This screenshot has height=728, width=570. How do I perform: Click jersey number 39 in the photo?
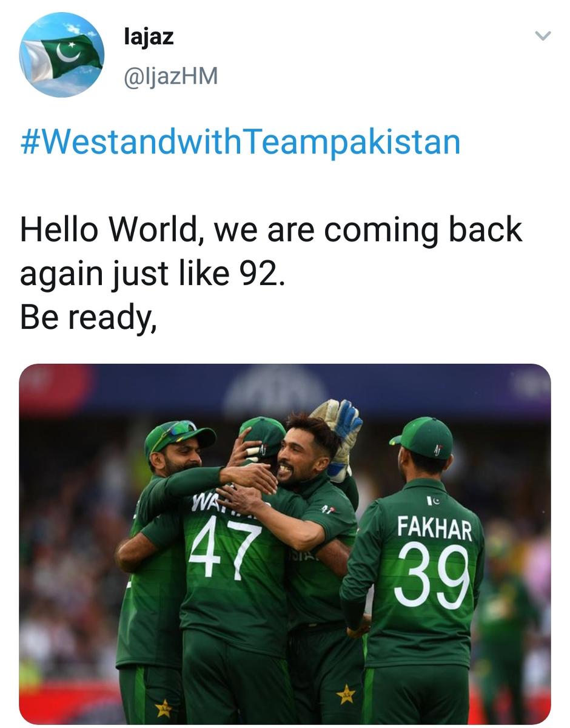(431, 576)
